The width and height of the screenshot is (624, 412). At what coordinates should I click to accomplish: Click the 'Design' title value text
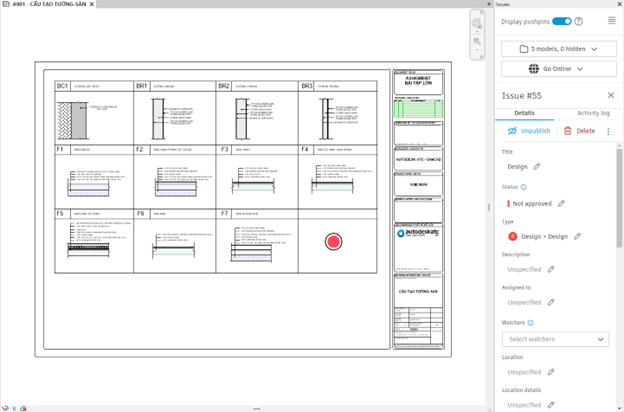517,167
